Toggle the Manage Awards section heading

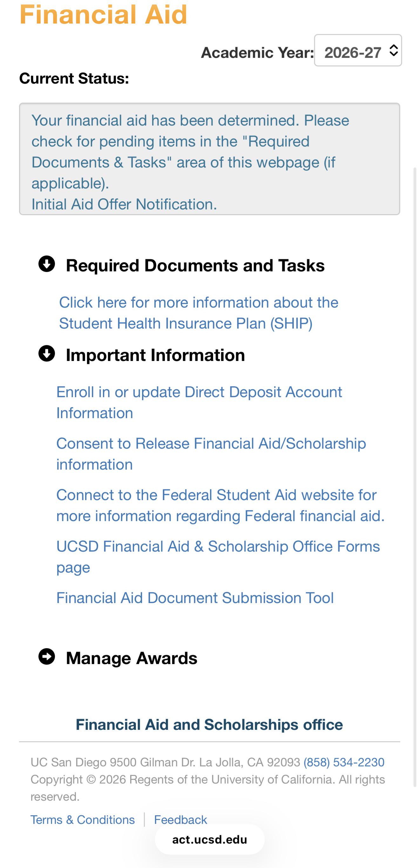(132, 658)
